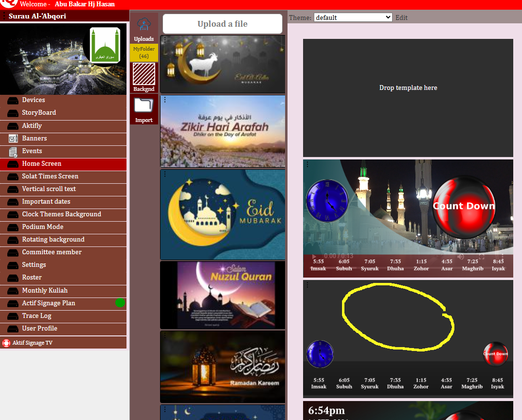Open the Aktifly menu item
This screenshot has width=522, height=420.
[x=63, y=126]
